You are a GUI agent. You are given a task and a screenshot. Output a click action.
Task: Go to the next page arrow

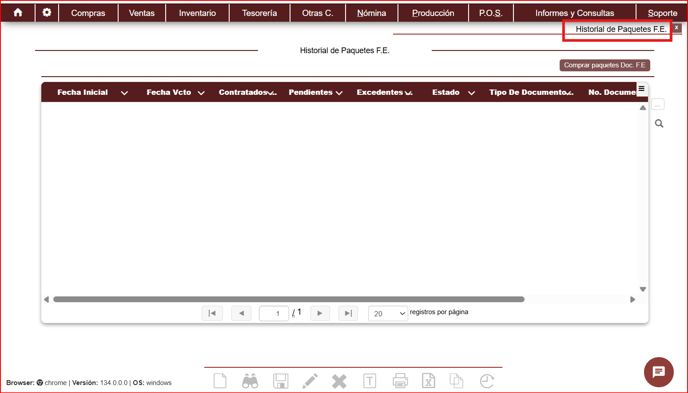[x=320, y=313]
